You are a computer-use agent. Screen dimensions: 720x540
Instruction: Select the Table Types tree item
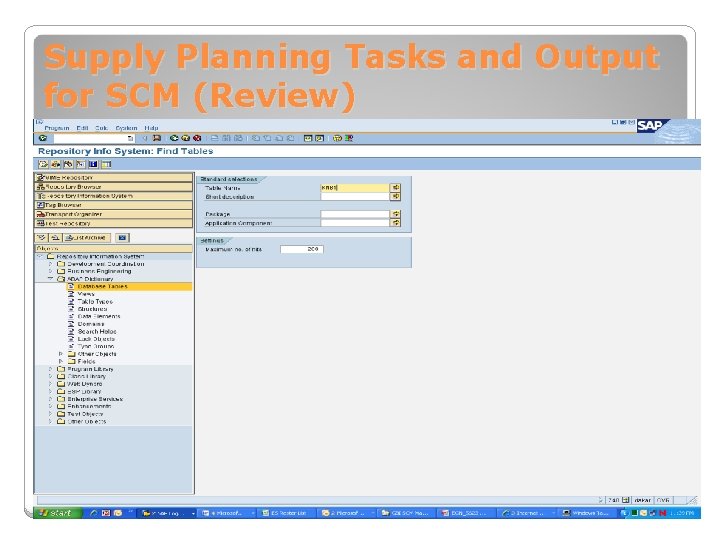coord(95,301)
